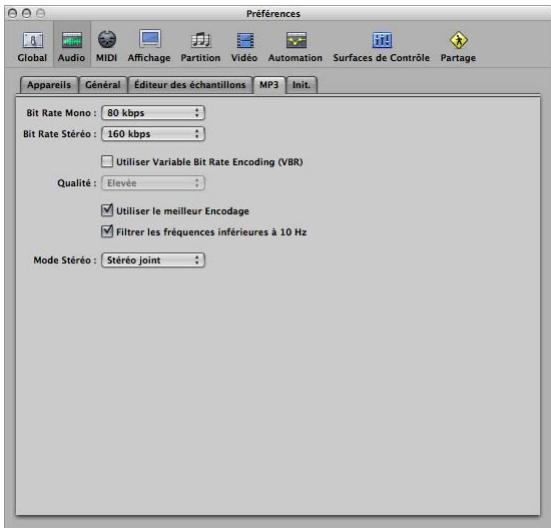551x528 pixels.
Task: Open the Global preferences pane
Action: pos(32,46)
